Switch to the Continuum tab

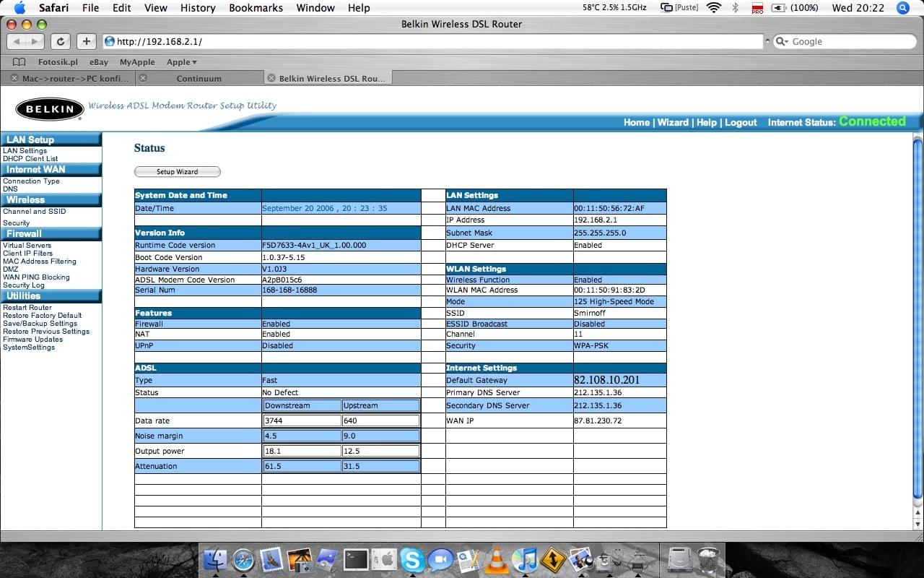199,78
